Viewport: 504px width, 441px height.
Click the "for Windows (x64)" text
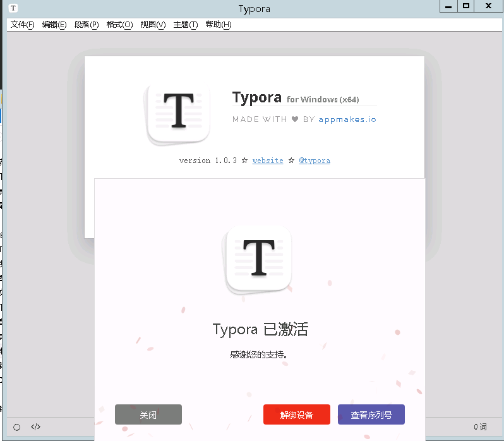(x=323, y=99)
